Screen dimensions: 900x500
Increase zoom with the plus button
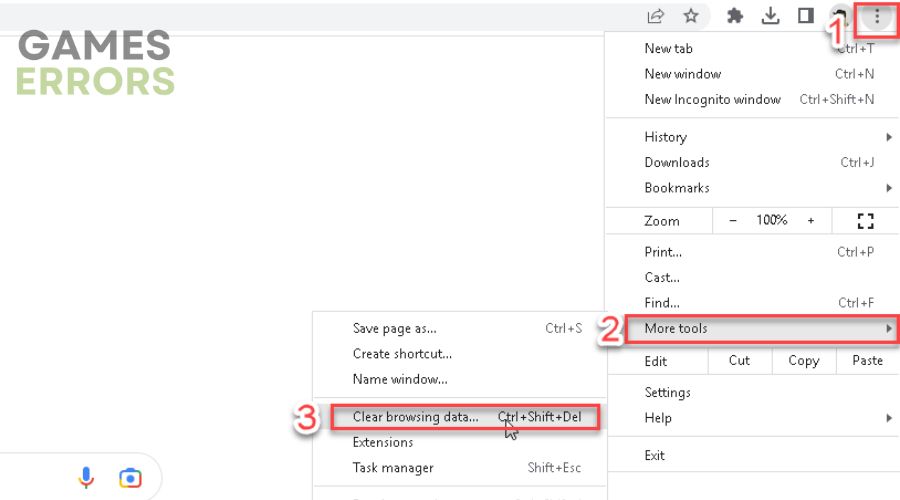coord(810,220)
